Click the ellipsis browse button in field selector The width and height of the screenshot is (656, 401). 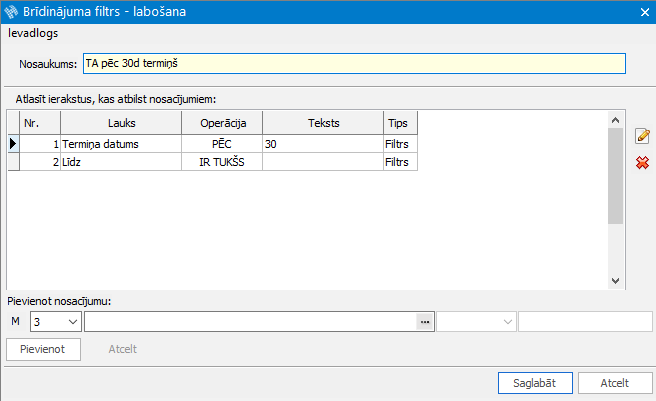tap(424, 322)
